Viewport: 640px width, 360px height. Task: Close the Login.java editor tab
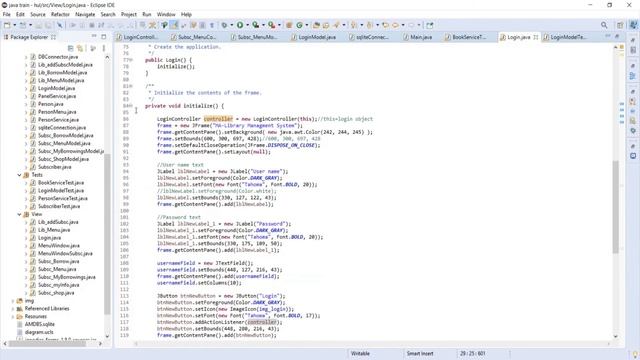[x=536, y=37]
